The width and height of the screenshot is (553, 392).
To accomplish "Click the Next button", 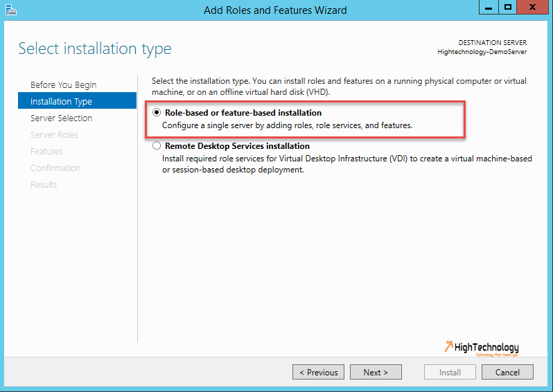I will (x=376, y=372).
